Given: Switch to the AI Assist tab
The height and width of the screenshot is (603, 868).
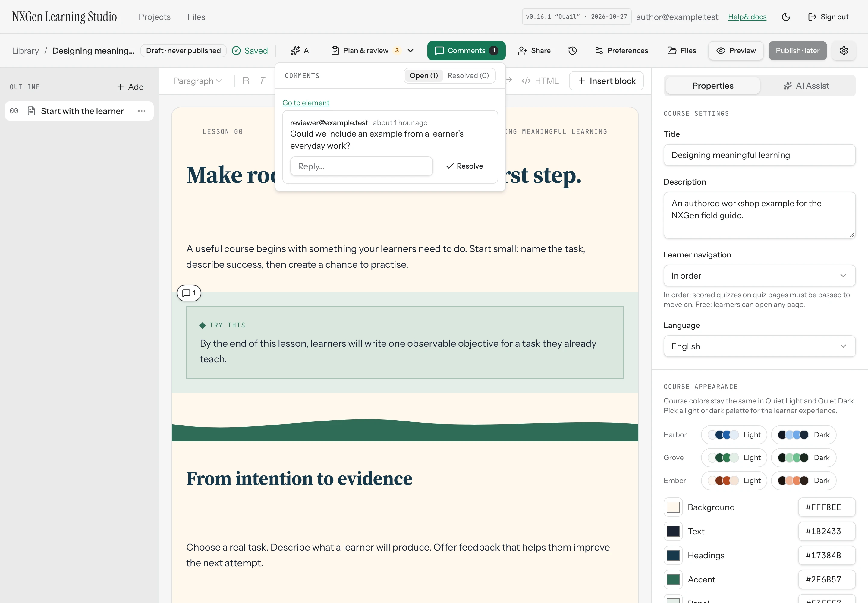Looking at the screenshot, I should click(807, 86).
